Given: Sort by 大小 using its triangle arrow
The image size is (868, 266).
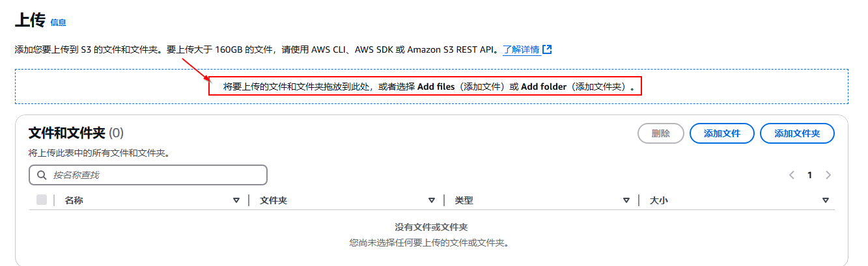Looking at the screenshot, I should [826, 200].
